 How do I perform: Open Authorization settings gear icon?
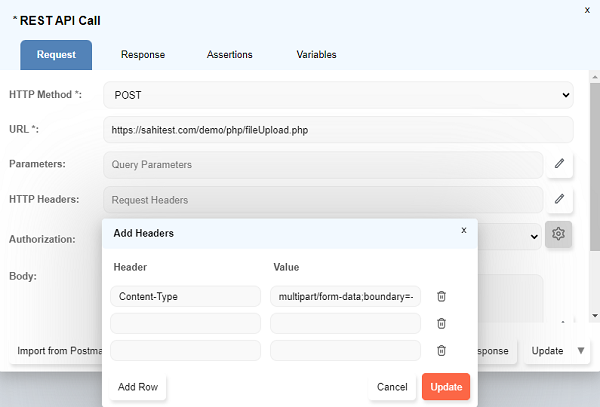[559, 234]
